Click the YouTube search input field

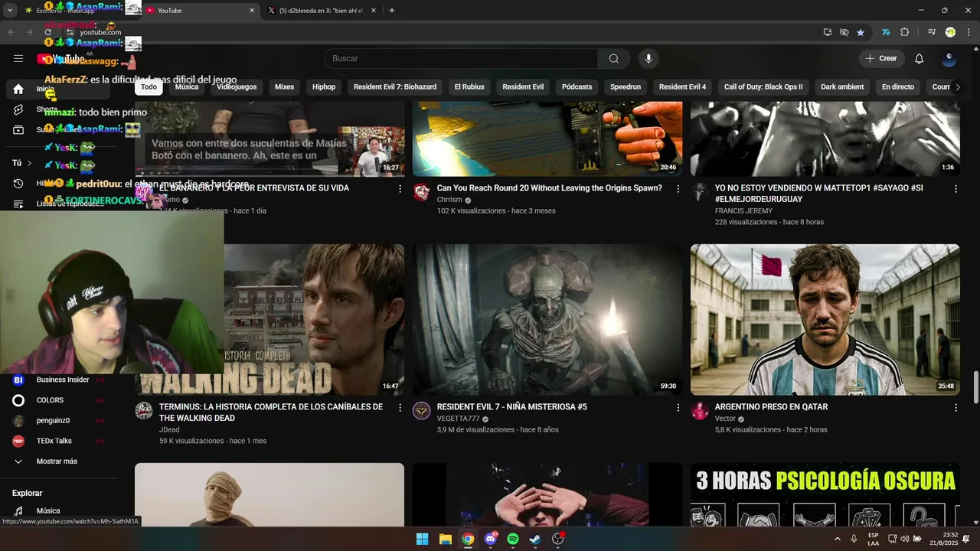click(x=462, y=59)
